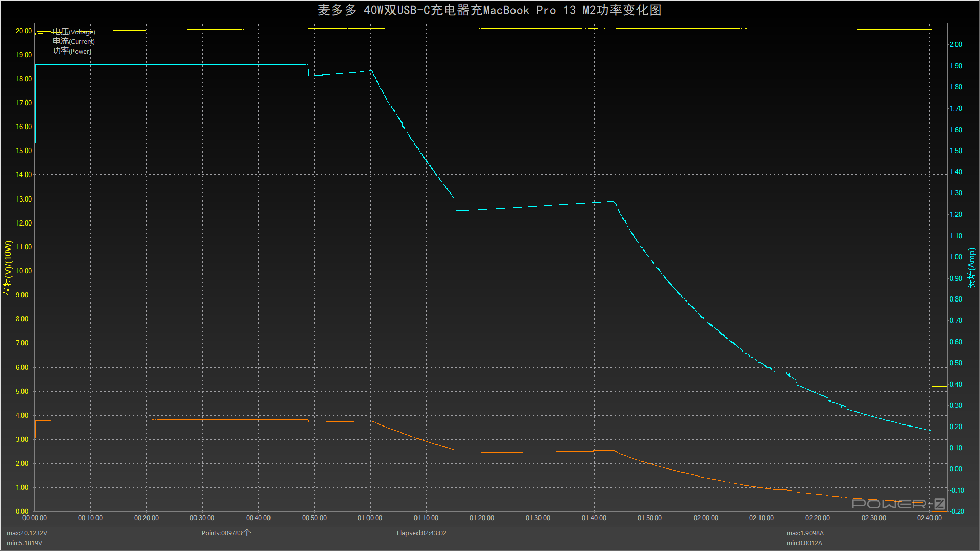Image resolution: width=980 pixels, height=551 pixels.
Task: Click the Points:009783 counter
Action: 226,533
